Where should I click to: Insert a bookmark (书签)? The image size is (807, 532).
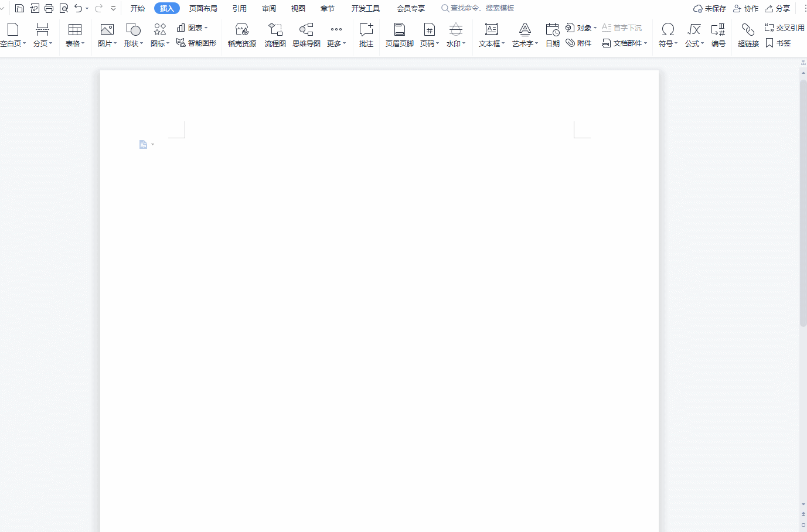coord(778,43)
